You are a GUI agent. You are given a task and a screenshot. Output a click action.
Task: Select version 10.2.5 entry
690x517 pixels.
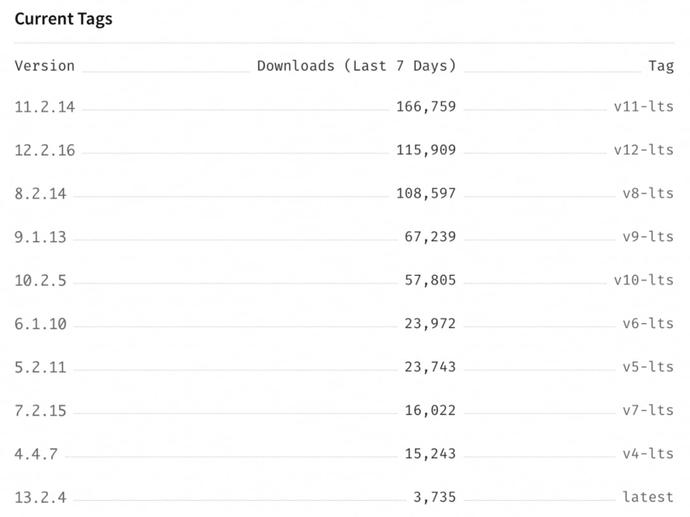pyautogui.click(x=40, y=280)
